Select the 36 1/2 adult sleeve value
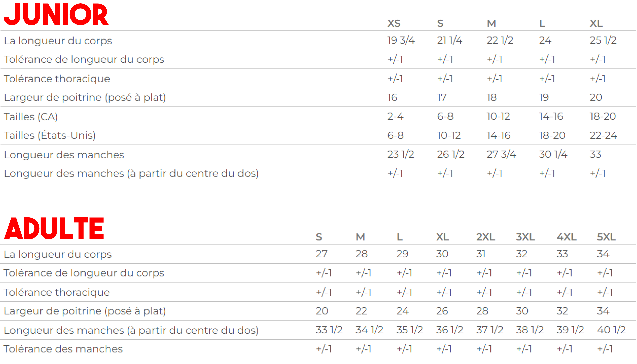The image size is (637, 364). point(449,330)
